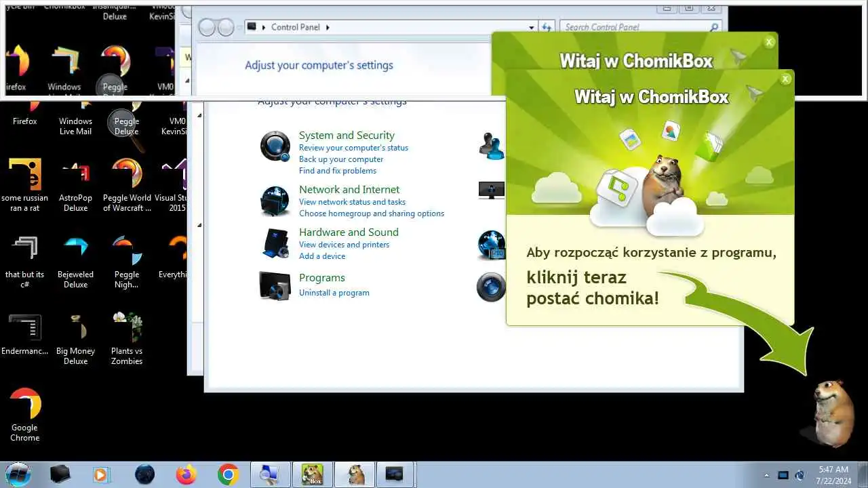Click Back up your computer
868x488 pixels.
(x=341, y=159)
